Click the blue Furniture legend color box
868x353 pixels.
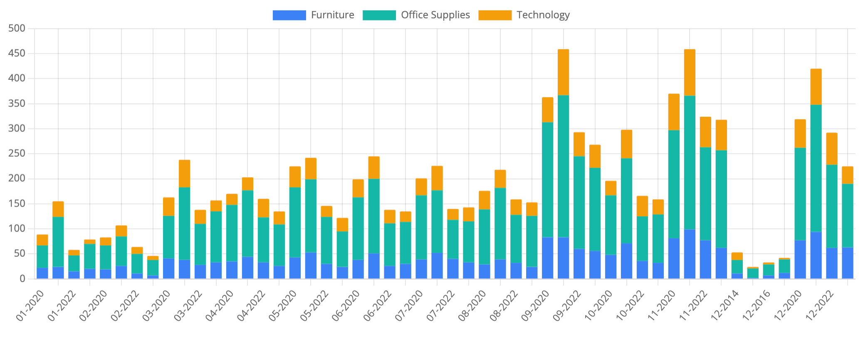[x=289, y=15]
